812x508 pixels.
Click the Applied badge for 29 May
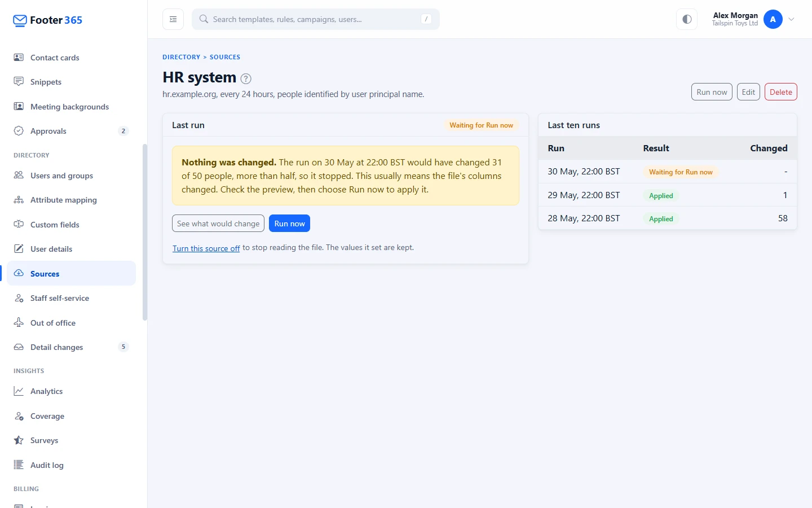click(661, 196)
